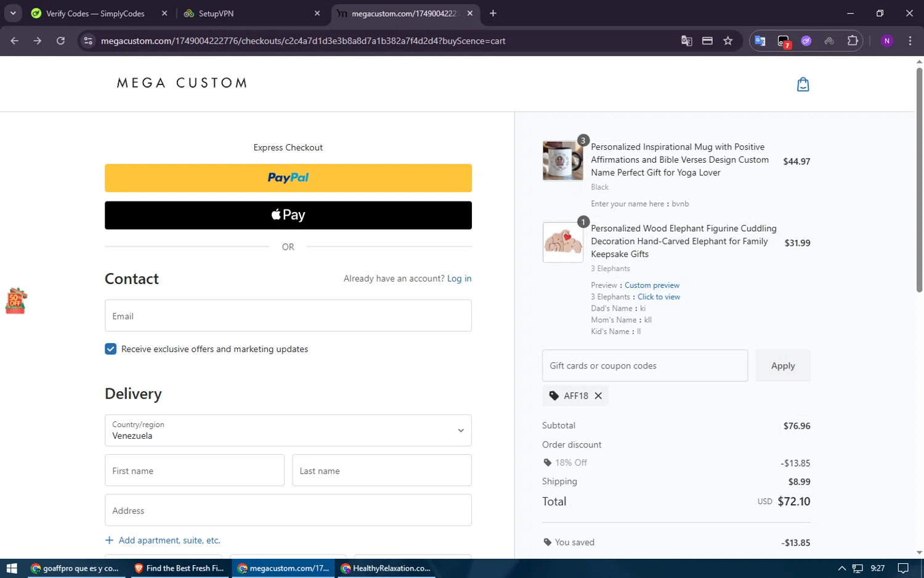Screen dimensions: 924x578
Task: Pay with the PayPal button
Action: click(x=288, y=178)
